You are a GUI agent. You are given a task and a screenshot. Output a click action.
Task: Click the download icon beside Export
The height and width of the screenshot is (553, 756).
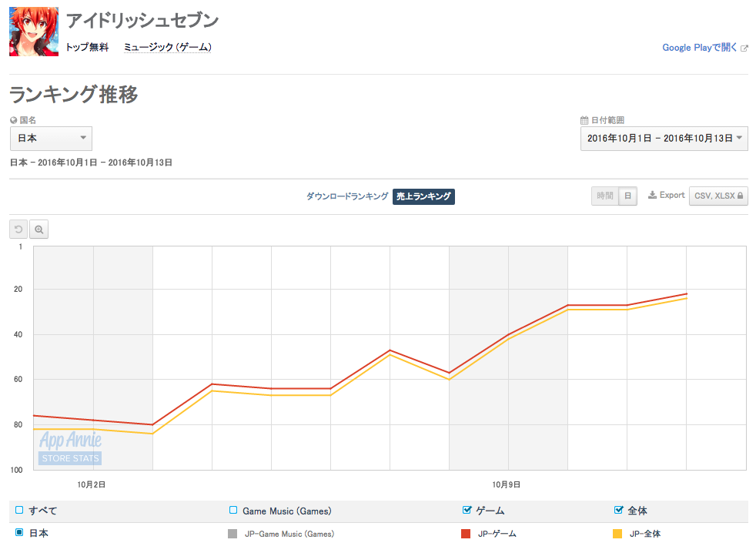coord(652,195)
